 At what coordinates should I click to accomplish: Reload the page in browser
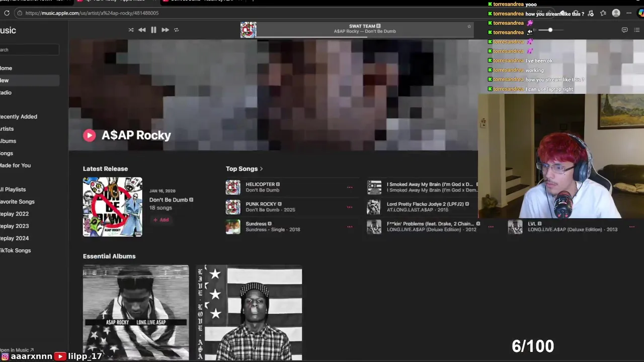click(x=7, y=13)
